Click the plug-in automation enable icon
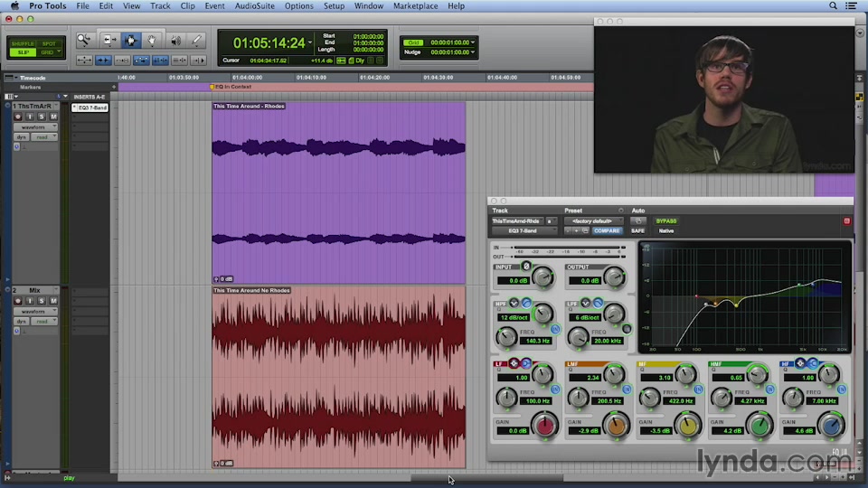The image size is (868, 488). click(x=637, y=221)
